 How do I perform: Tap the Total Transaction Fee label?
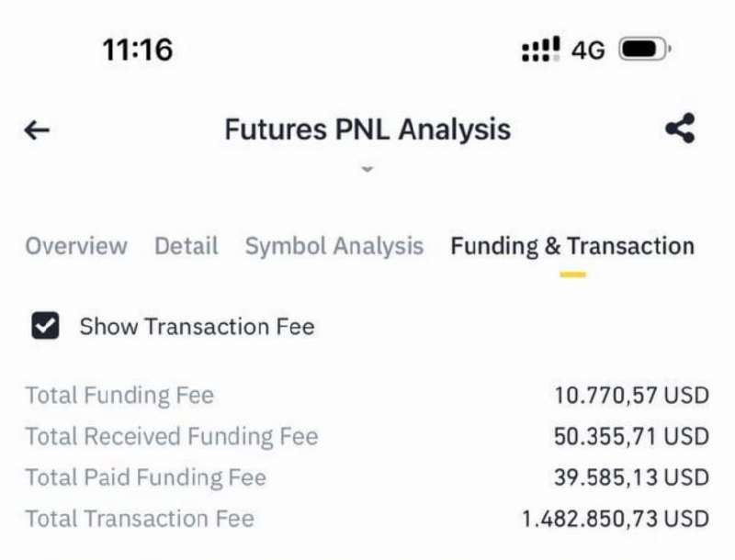pos(139,519)
